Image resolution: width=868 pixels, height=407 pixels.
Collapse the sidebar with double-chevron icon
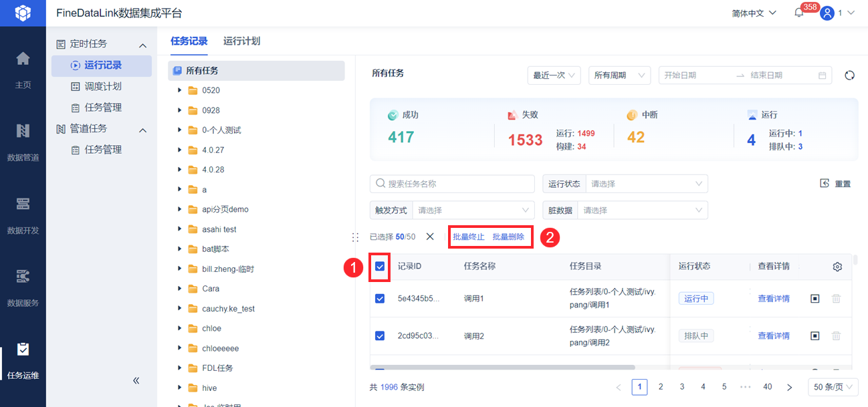136,380
